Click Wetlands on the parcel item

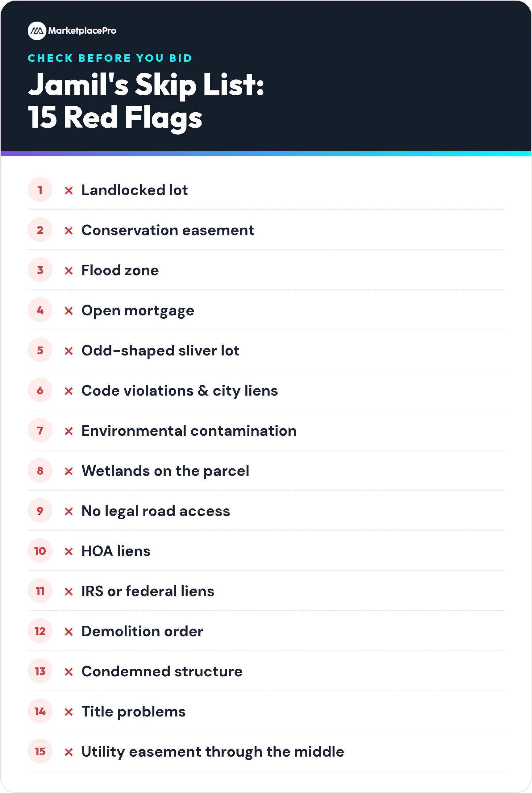(x=166, y=471)
